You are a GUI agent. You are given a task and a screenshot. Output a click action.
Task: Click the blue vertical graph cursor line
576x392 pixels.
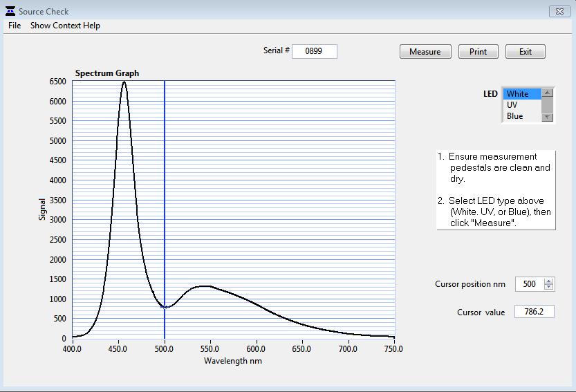165,207
